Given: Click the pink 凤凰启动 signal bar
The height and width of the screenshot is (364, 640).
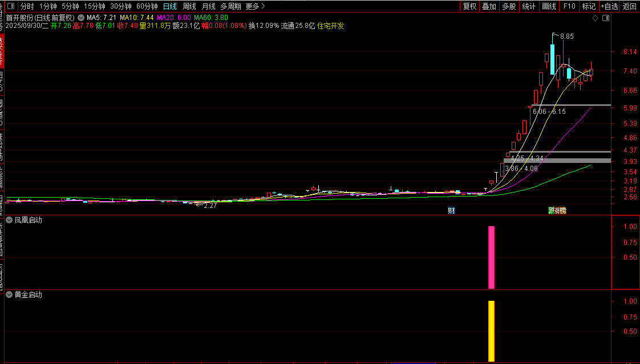Looking at the screenshot, I should [x=492, y=257].
